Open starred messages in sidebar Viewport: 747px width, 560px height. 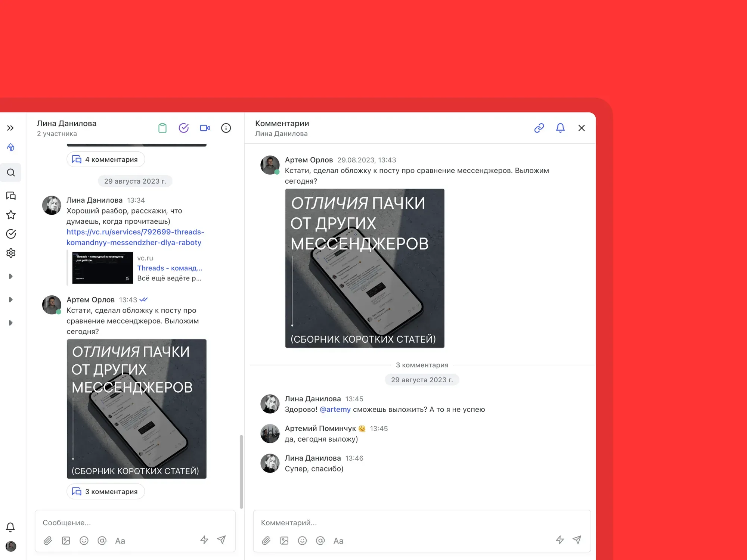pyautogui.click(x=11, y=215)
